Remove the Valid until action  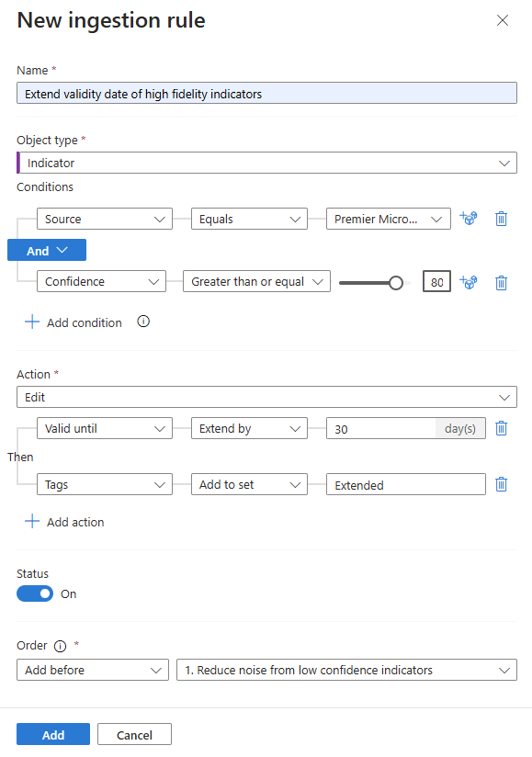pos(501,428)
